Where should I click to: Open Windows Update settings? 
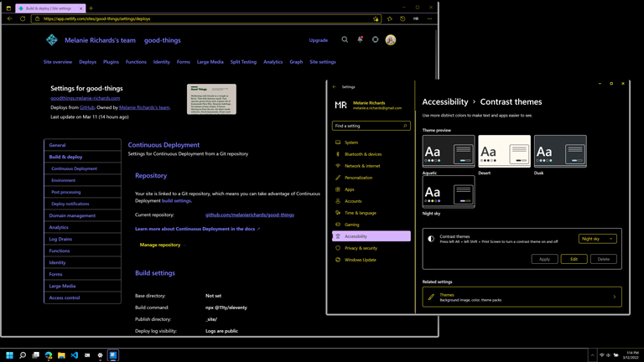click(x=371, y=260)
